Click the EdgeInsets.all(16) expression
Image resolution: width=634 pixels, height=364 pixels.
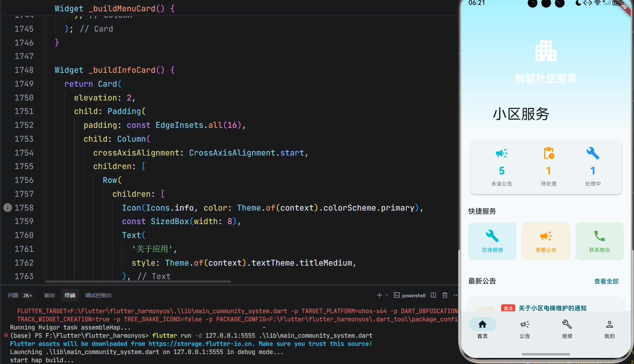(198, 125)
